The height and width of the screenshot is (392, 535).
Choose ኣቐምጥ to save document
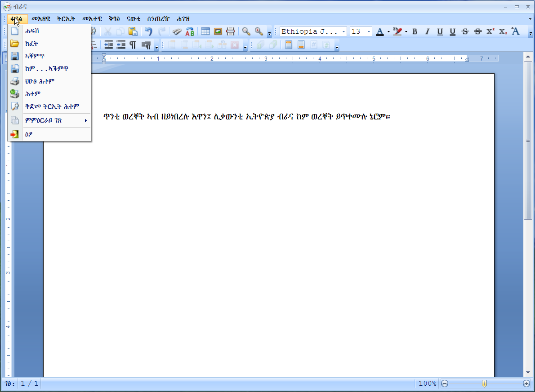tap(49, 56)
